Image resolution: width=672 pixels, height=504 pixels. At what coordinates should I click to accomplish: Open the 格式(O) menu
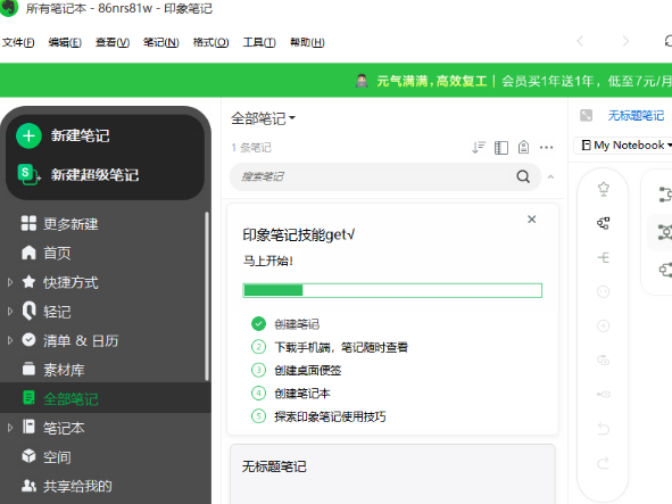click(x=211, y=42)
